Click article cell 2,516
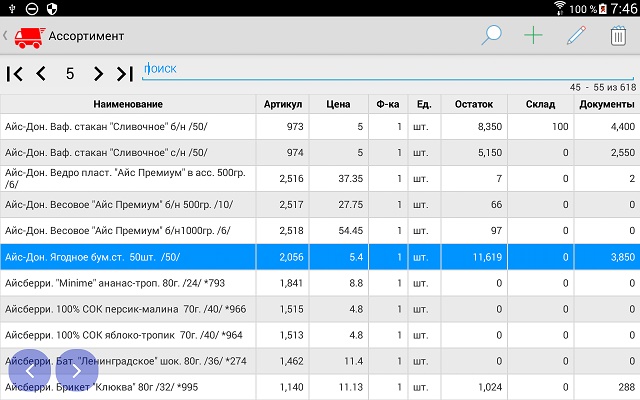Screen dimensions: 640x400 tap(282, 178)
